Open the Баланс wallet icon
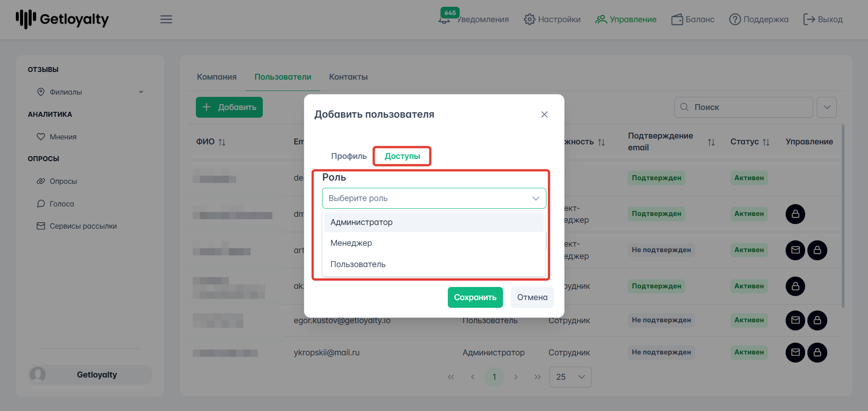The image size is (868, 411). click(x=677, y=19)
